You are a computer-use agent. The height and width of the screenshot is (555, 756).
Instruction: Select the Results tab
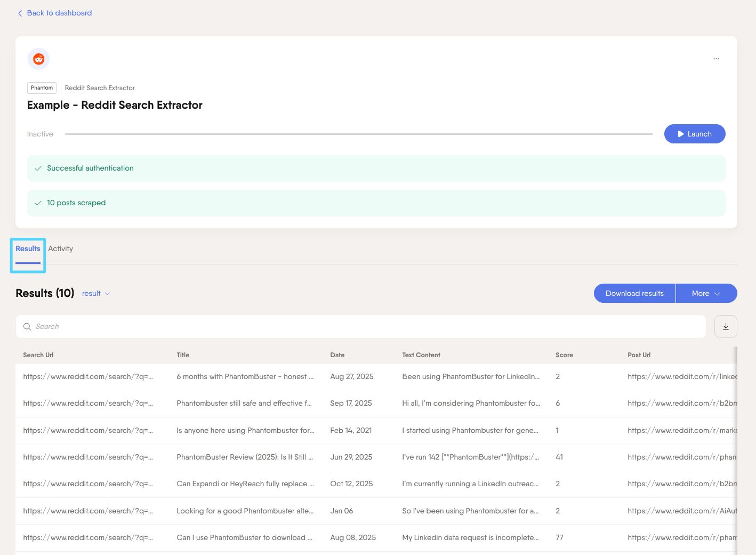tap(28, 249)
